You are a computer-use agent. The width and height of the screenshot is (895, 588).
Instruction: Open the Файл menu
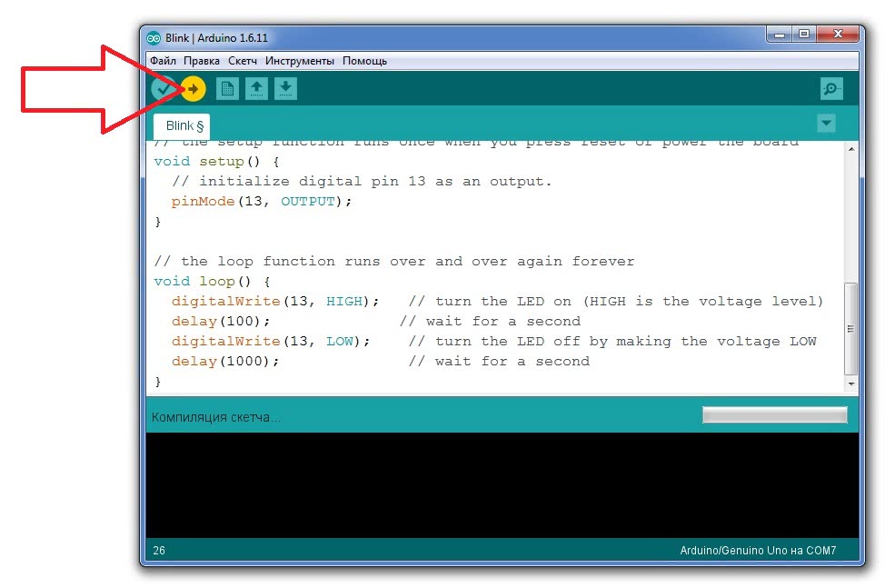(x=164, y=61)
